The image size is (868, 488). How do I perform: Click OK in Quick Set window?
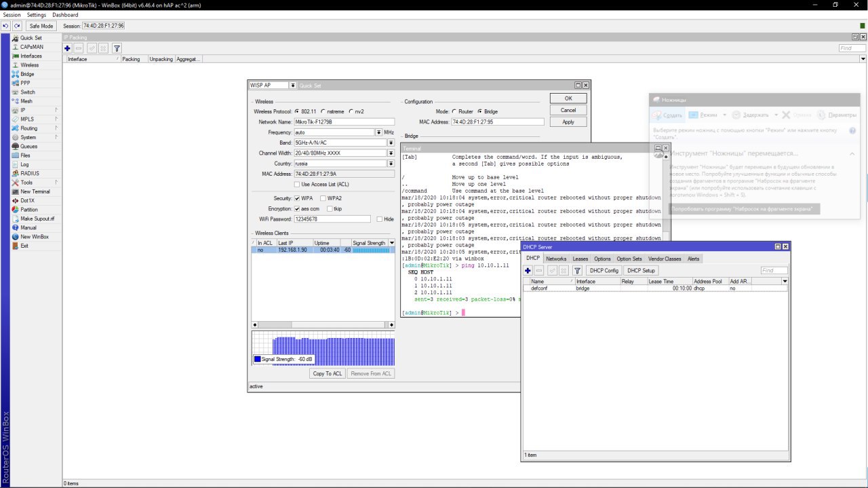568,98
